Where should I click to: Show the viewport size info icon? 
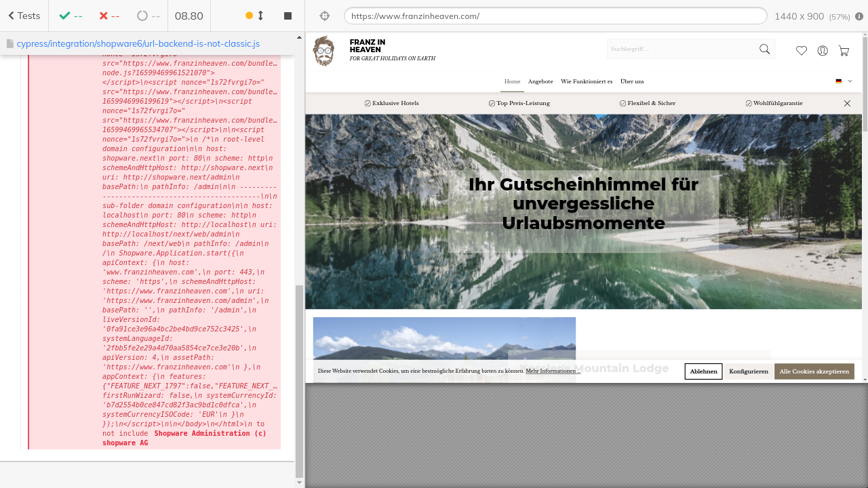859,16
